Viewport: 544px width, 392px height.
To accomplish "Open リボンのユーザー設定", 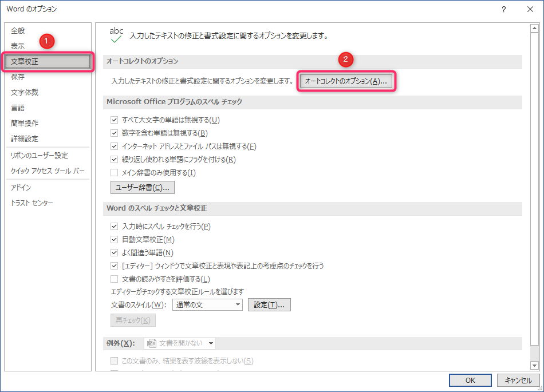I will pyautogui.click(x=39, y=155).
